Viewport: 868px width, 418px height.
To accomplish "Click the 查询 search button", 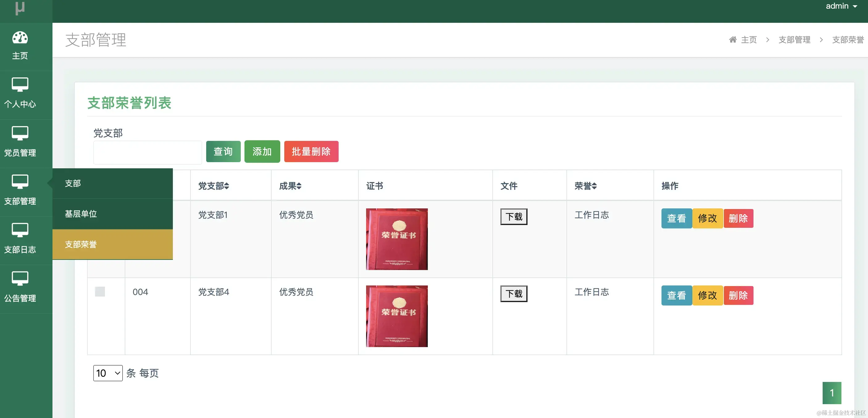I will (x=223, y=151).
